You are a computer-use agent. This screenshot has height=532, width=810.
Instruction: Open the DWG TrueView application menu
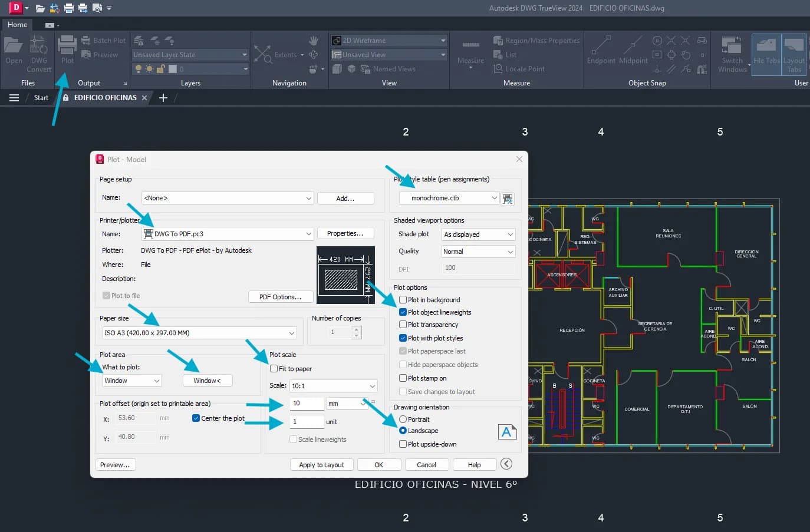[18, 8]
